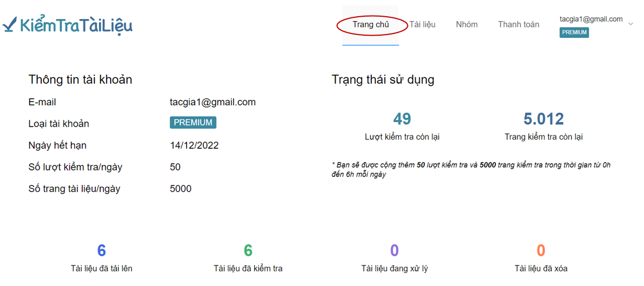The image size is (644, 286).
Task: Click tacgia1@gmail.com in the header
Action: (x=591, y=19)
